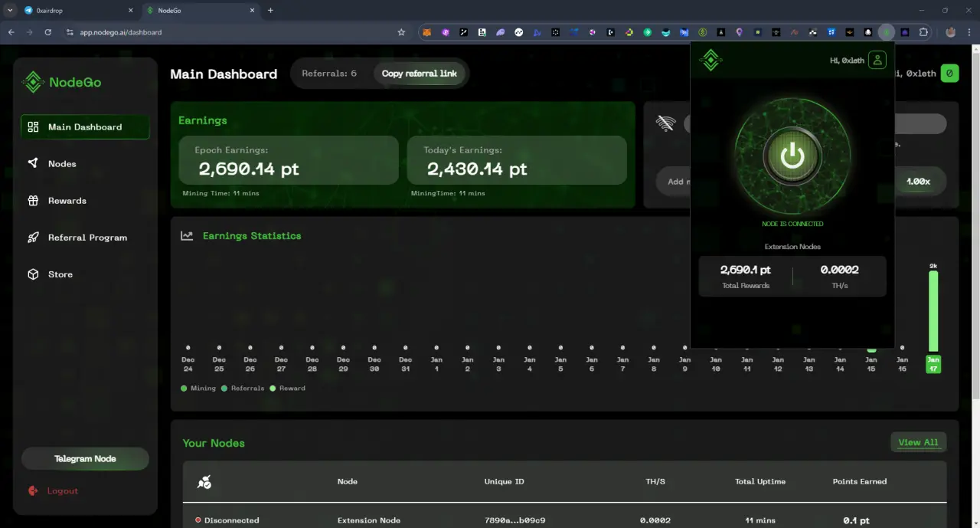
Task: Click the Unique ID column header
Action: click(x=504, y=482)
